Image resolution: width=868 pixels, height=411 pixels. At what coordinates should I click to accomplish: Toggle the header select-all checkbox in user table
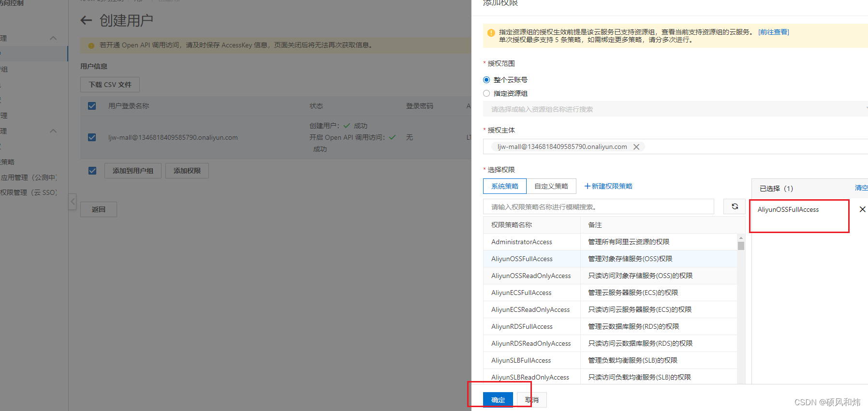click(x=92, y=106)
